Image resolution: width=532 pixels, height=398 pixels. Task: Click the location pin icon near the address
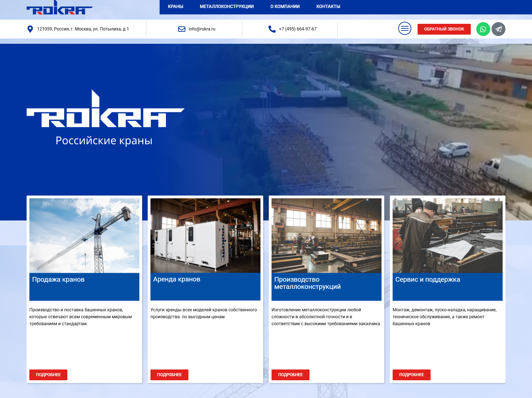coord(30,29)
